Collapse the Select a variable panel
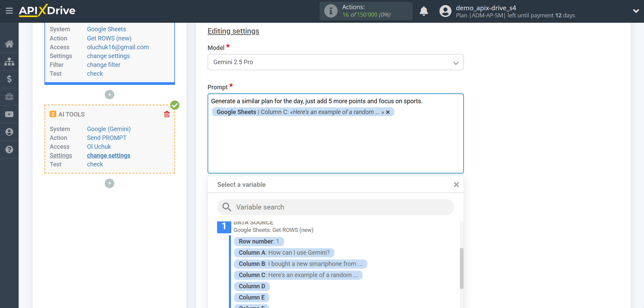Image resolution: width=644 pixels, height=308 pixels. point(456,184)
